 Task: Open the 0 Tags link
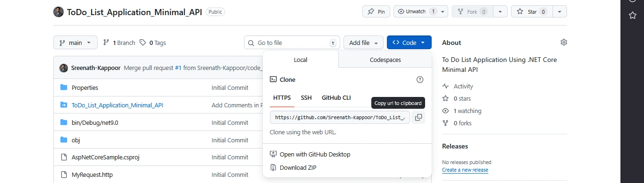153,43
